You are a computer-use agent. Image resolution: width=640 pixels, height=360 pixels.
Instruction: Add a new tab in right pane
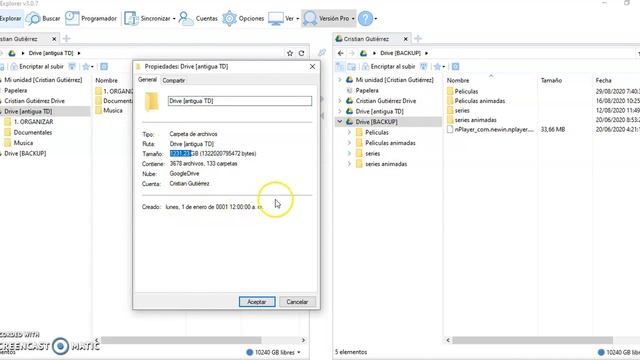[x=418, y=39]
